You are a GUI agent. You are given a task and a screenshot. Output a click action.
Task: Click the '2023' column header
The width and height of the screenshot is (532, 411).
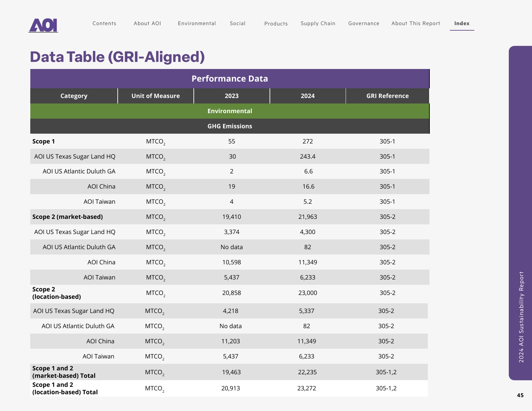pos(232,96)
